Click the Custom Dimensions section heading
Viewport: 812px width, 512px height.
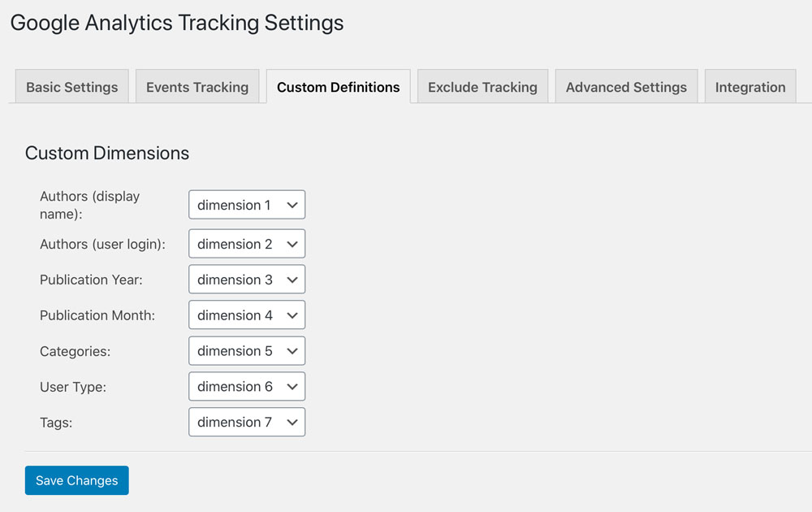tap(107, 153)
